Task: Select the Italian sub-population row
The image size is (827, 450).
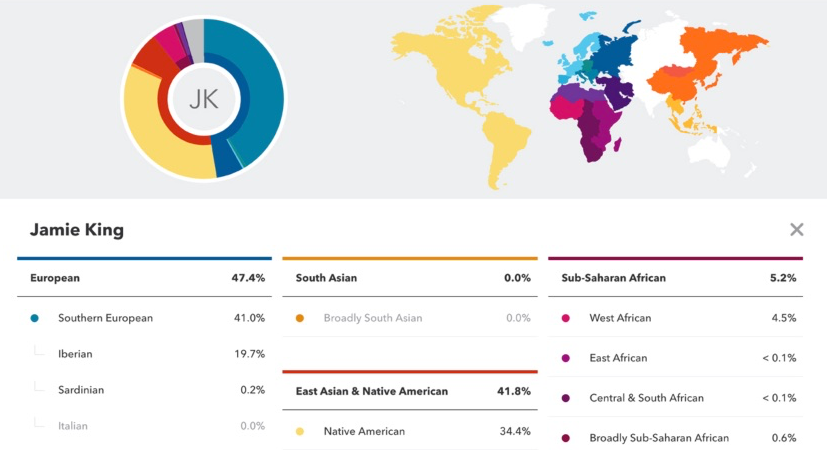Action: tap(145, 426)
